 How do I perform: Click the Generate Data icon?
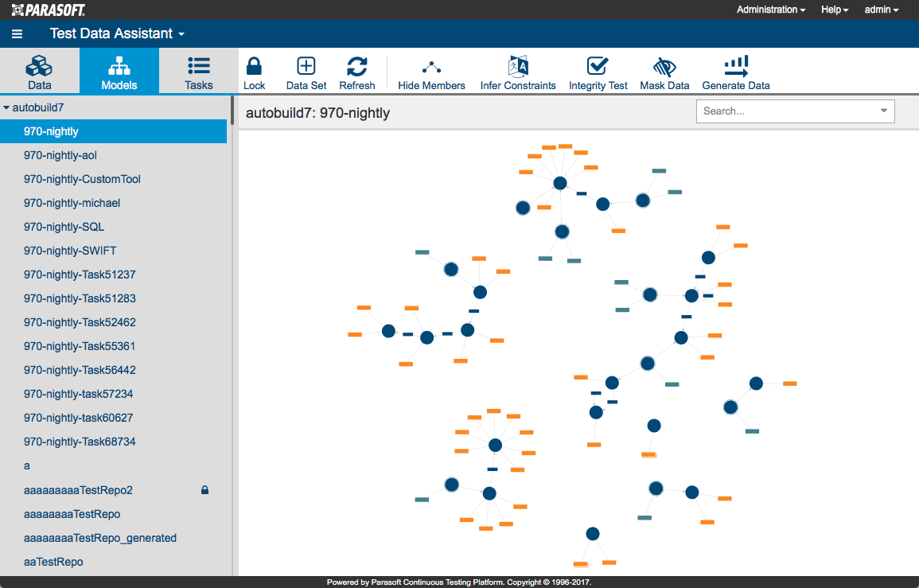pyautogui.click(x=735, y=66)
